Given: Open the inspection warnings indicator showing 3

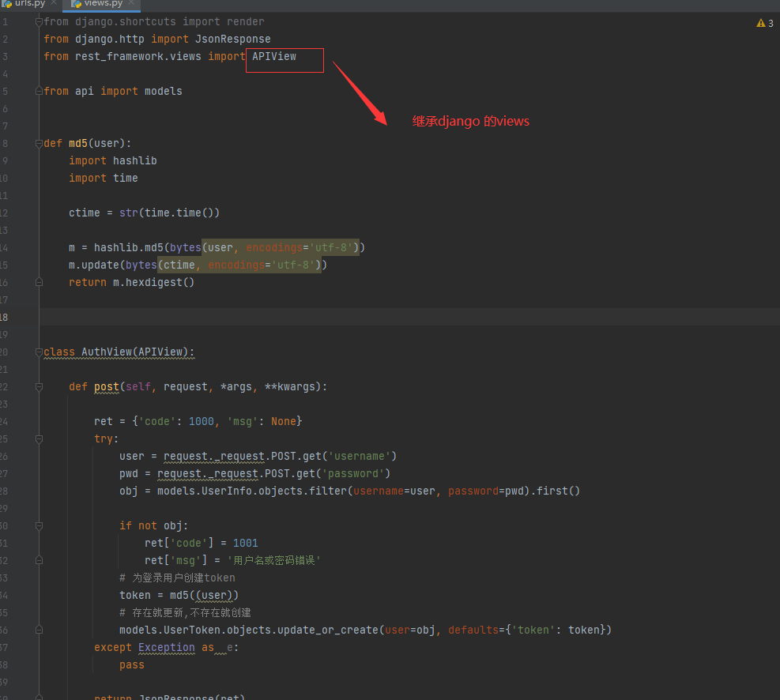Looking at the screenshot, I should coord(764,23).
